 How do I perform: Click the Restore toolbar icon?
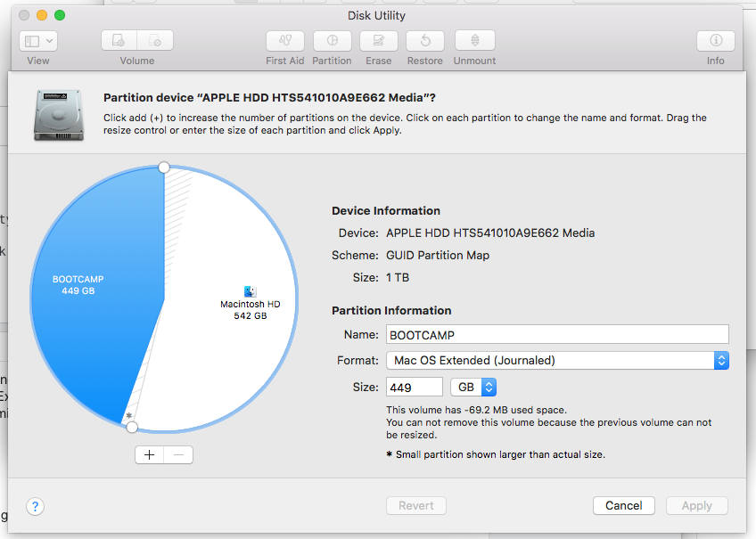click(425, 41)
